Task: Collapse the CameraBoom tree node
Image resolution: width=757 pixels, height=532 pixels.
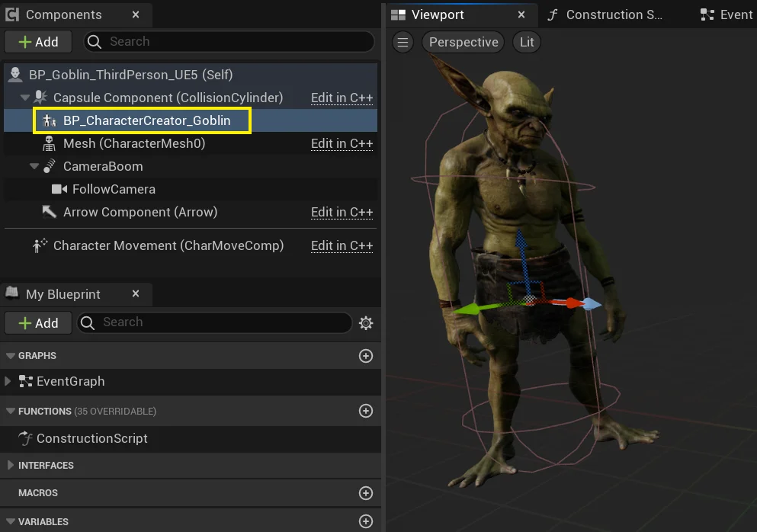Action: (x=34, y=166)
